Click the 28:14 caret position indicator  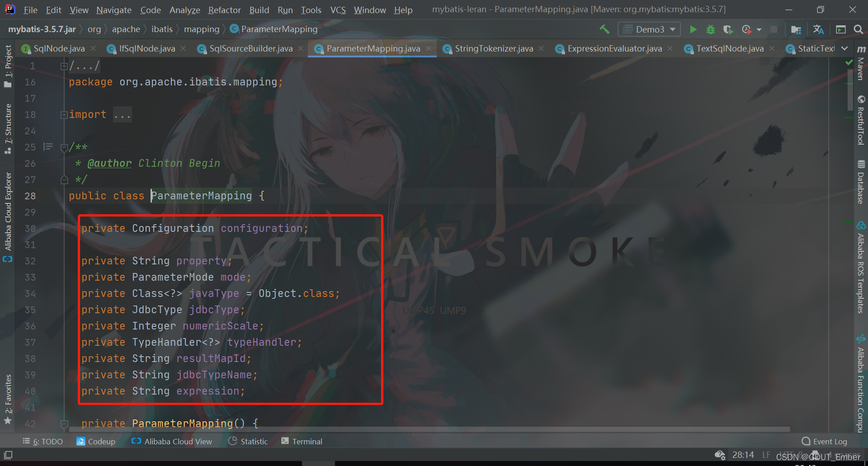[x=743, y=455]
